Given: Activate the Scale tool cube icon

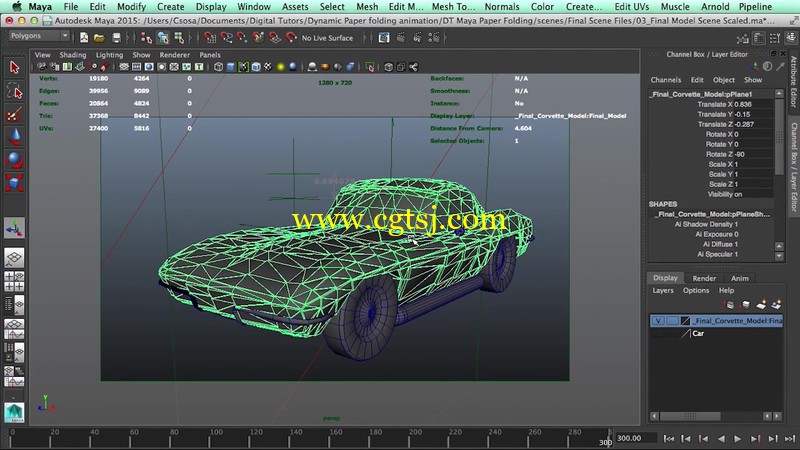Looking at the screenshot, I should coord(14,183).
